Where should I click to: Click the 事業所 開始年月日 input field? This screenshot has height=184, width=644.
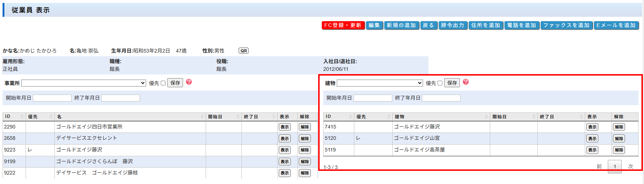(x=52, y=98)
